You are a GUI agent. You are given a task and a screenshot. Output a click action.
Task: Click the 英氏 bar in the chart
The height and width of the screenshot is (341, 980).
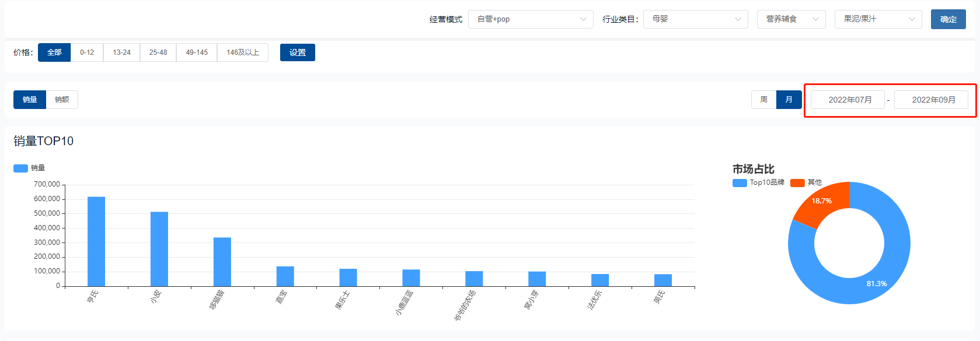pyautogui.click(x=663, y=280)
